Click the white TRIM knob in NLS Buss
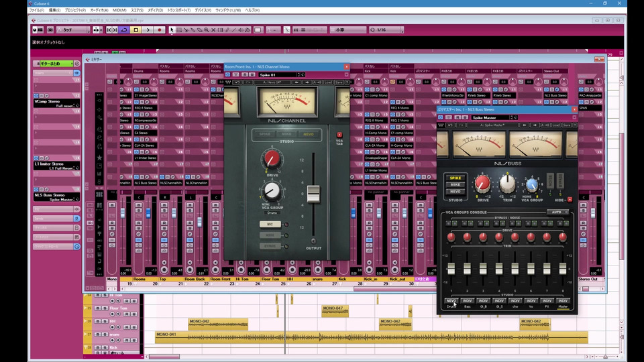The height and width of the screenshot is (362, 644). 507,184
